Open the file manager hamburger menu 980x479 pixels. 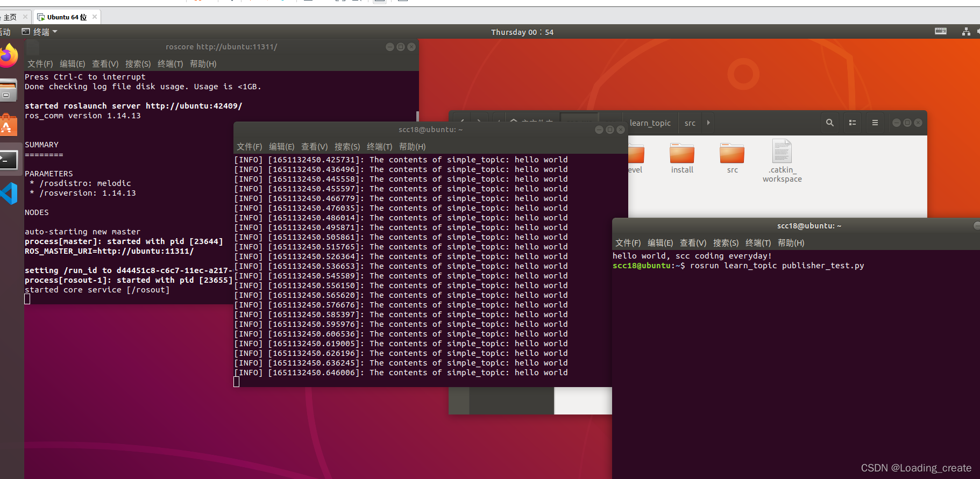point(875,123)
